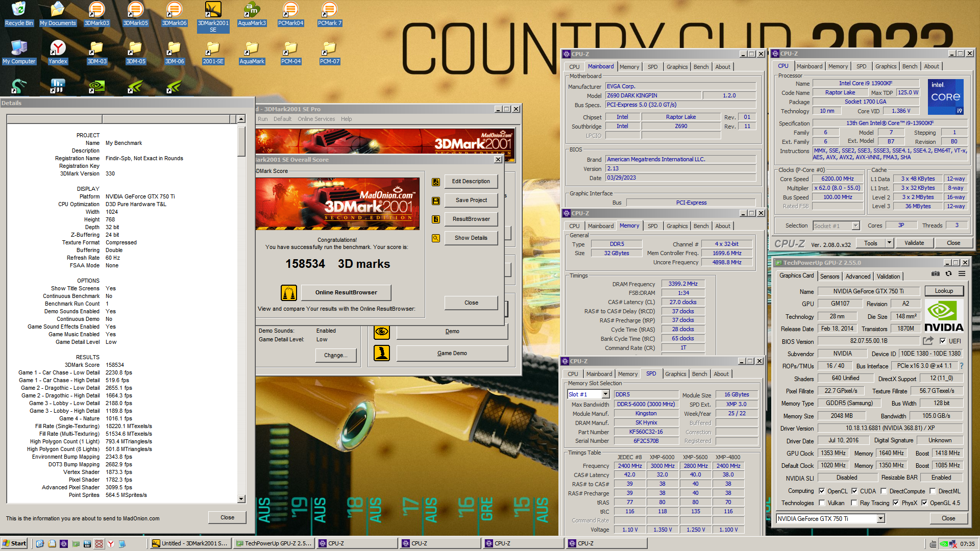Viewport: 980px width, 551px height.
Task: Click the floppy icon beside Save Project
Action: pos(436,201)
